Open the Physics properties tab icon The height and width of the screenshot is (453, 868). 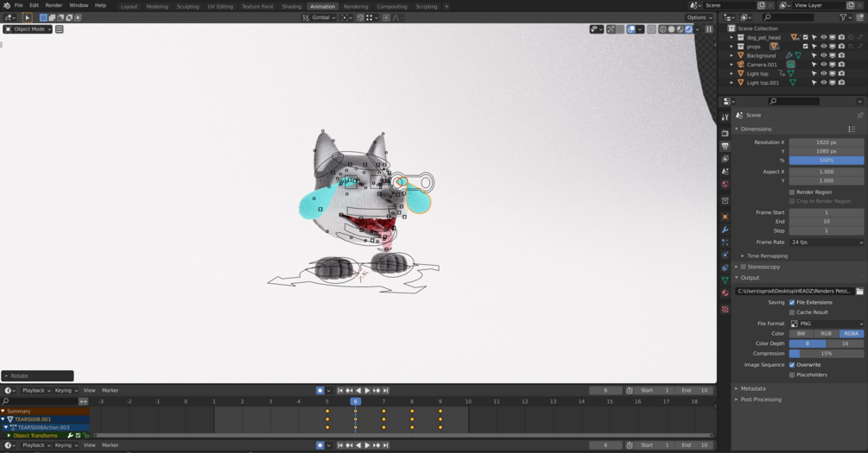(x=725, y=255)
